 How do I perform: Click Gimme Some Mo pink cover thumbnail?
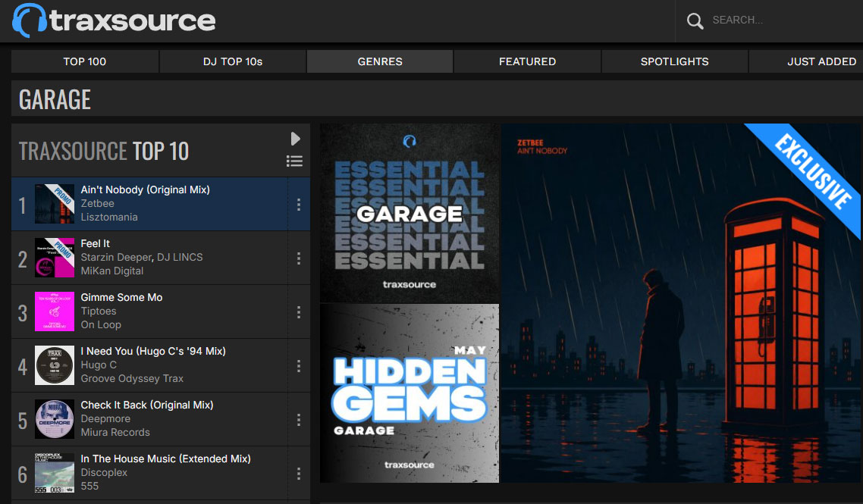(x=55, y=311)
